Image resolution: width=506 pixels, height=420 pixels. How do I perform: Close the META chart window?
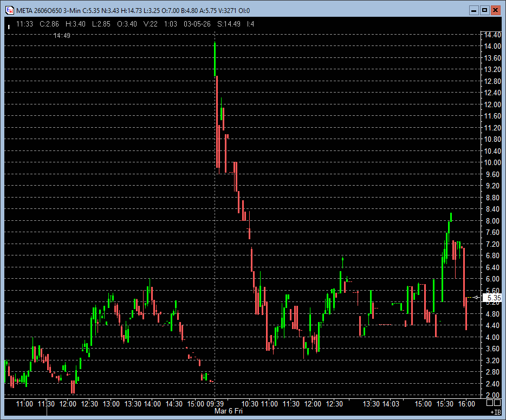[496, 10]
